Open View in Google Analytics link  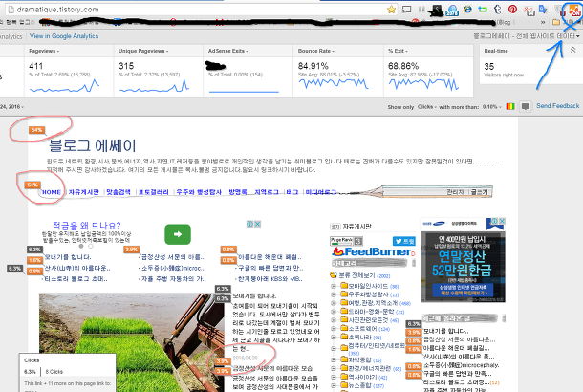pos(64,36)
